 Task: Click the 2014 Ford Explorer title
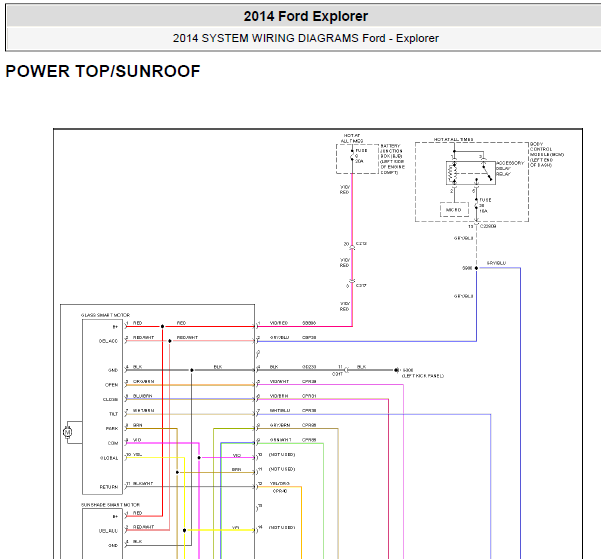(305, 16)
